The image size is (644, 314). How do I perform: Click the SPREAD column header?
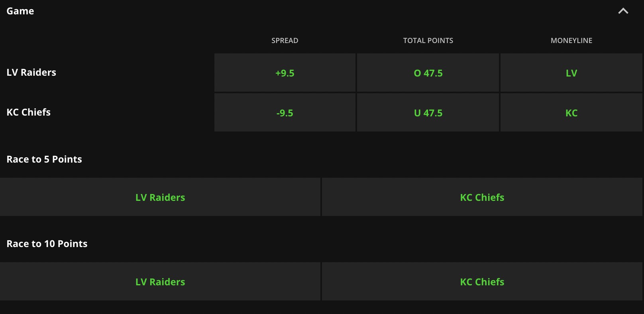(x=285, y=41)
